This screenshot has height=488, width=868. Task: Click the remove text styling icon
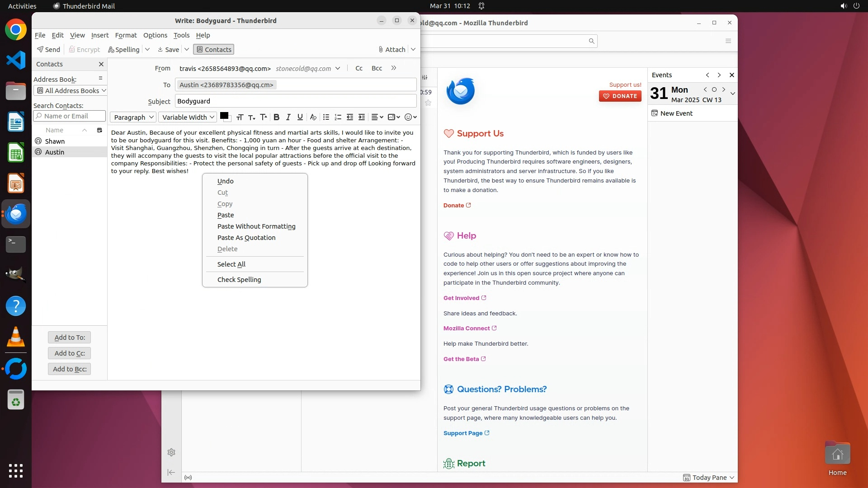(313, 117)
